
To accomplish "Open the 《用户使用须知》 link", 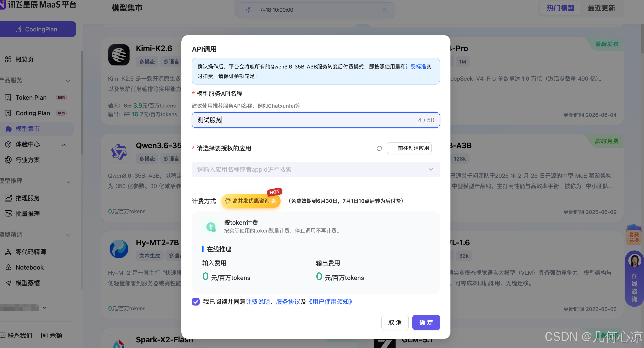I will (x=330, y=302).
